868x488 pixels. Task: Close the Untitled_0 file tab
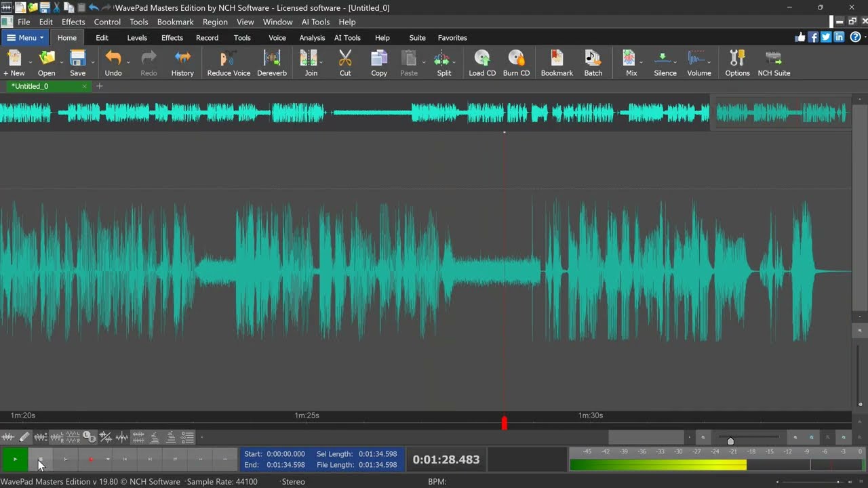pos(84,86)
